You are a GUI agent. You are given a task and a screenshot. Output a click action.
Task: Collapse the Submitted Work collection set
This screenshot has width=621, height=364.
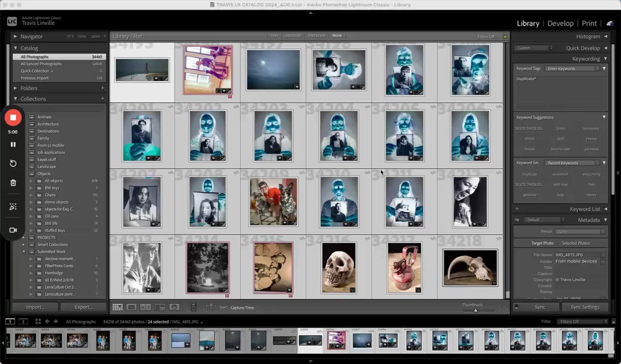[x=24, y=251]
